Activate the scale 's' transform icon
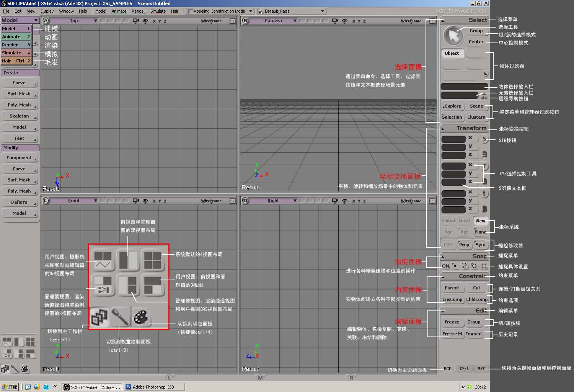Viewport: 574px width, 392px height. click(x=484, y=139)
